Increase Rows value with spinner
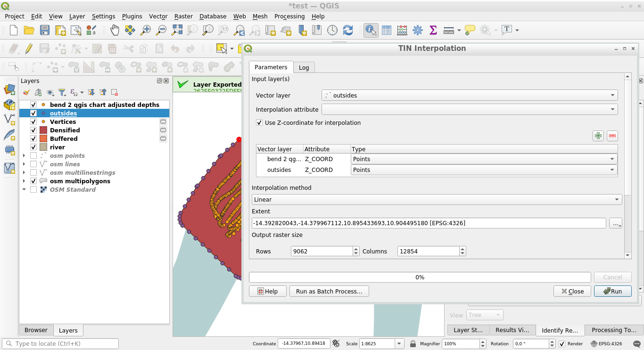The image size is (644, 350). click(356, 249)
